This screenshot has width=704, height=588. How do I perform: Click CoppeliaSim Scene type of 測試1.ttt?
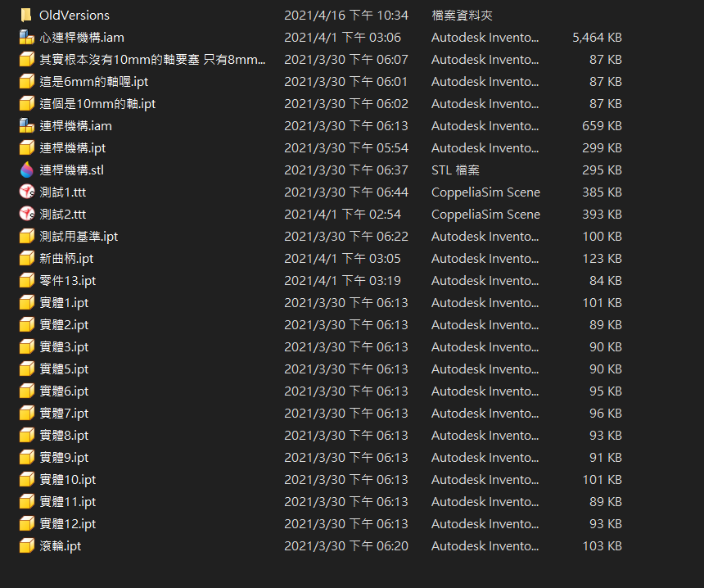click(x=485, y=192)
